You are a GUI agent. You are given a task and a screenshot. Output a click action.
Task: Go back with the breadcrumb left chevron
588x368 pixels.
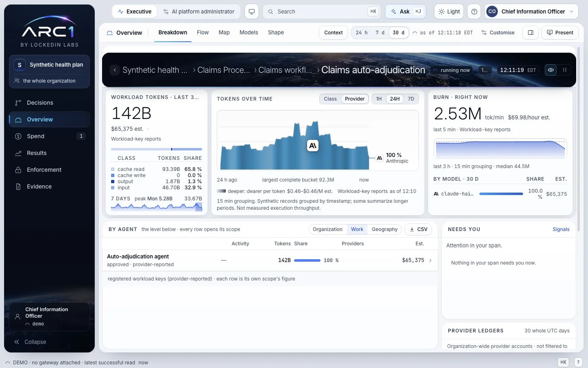click(x=115, y=70)
